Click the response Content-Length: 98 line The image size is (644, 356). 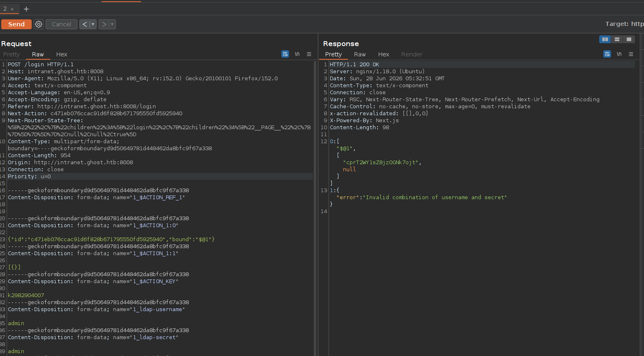pyautogui.click(x=359, y=128)
